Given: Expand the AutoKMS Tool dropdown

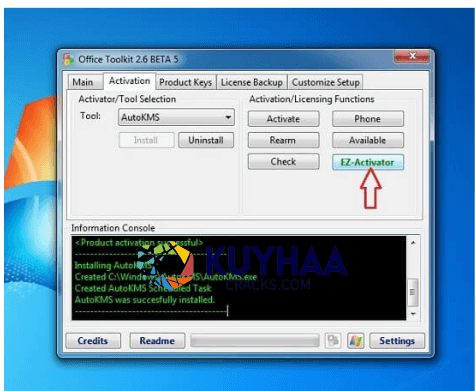Looking at the screenshot, I should (176, 117).
